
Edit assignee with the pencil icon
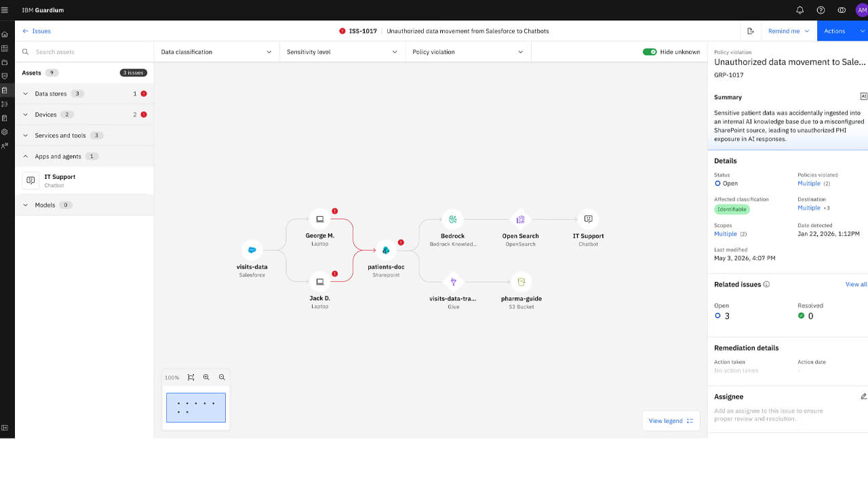pyautogui.click(x=863, y=396)
